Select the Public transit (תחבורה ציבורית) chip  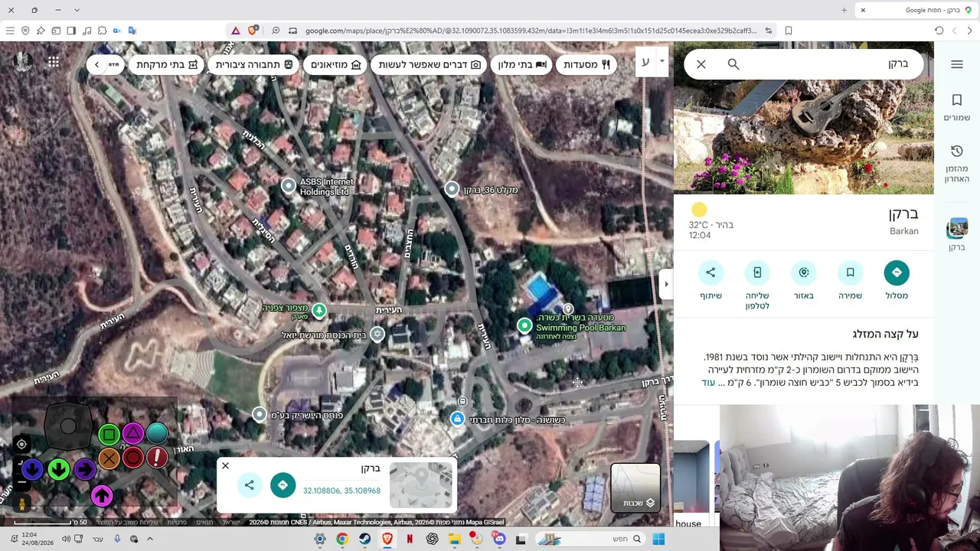(x=254, y=64)
